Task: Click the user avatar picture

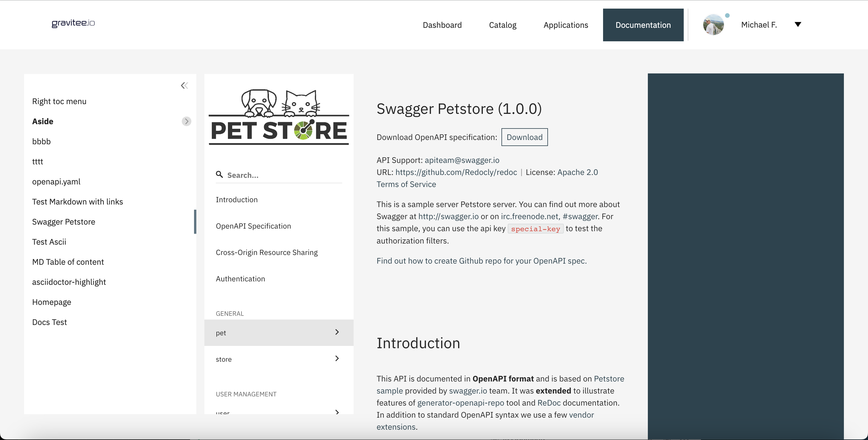Action: (713, 25)
